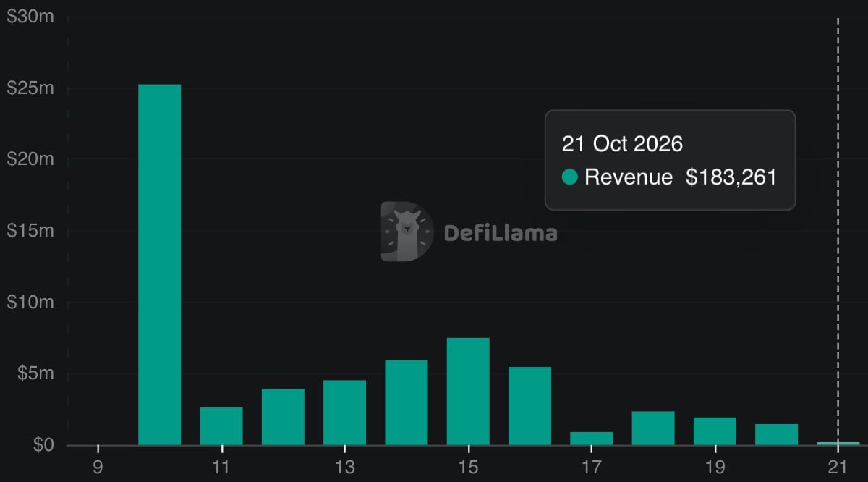The image size is (868, 482).
Task: Click the "$30m" y-axis label
Action: pos(30,17)
